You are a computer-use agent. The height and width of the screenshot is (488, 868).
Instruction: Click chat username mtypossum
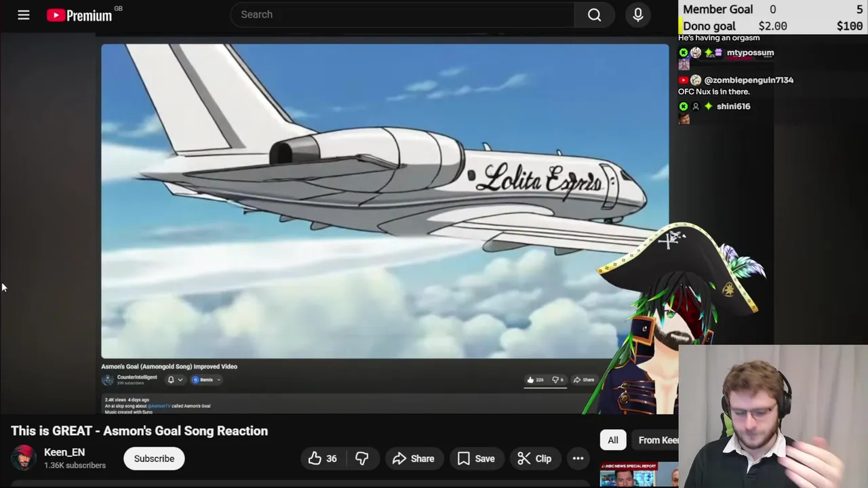pos(750,53)
